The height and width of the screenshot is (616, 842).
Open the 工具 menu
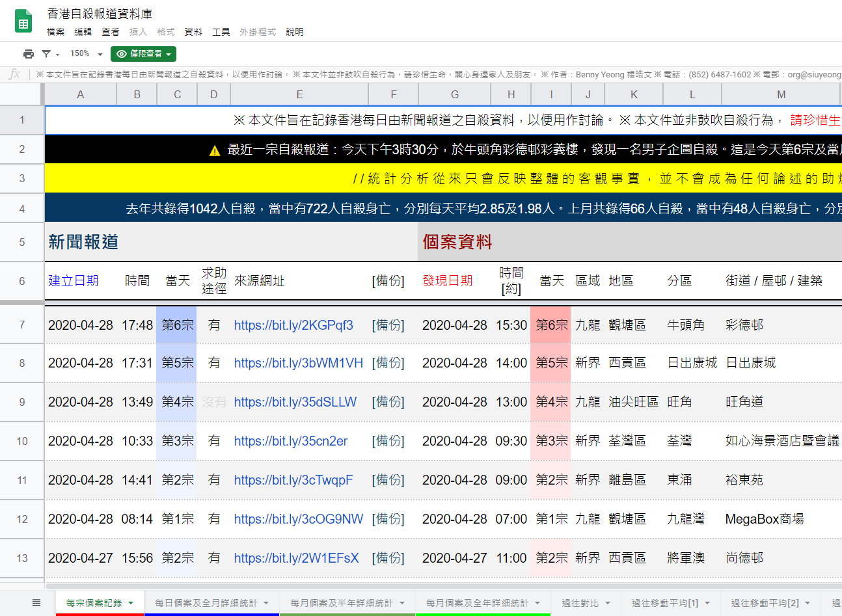[221, 32]
